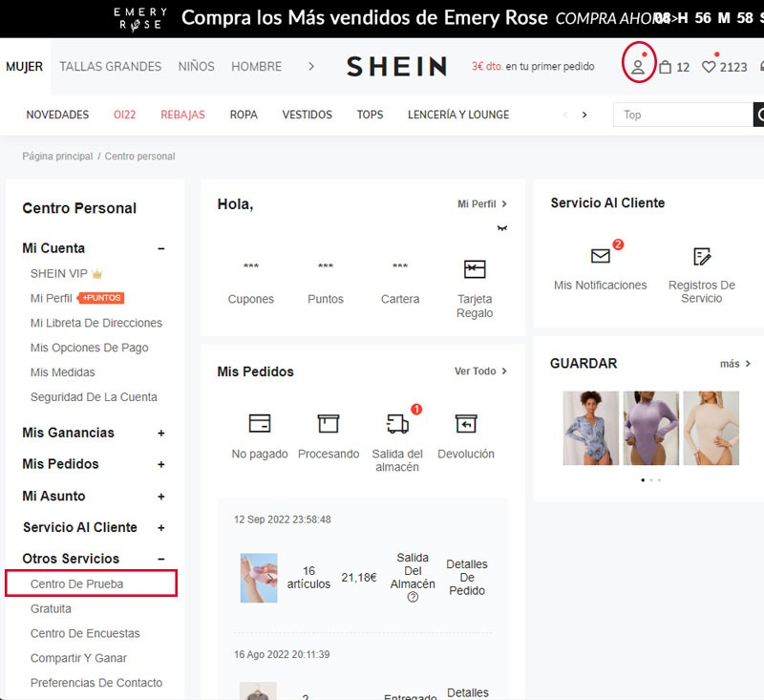The width and height of the screenshot is (764, 700).
Task: Open the Devolución returns icon
Action: pyautogui.click(x=466, y=423)
